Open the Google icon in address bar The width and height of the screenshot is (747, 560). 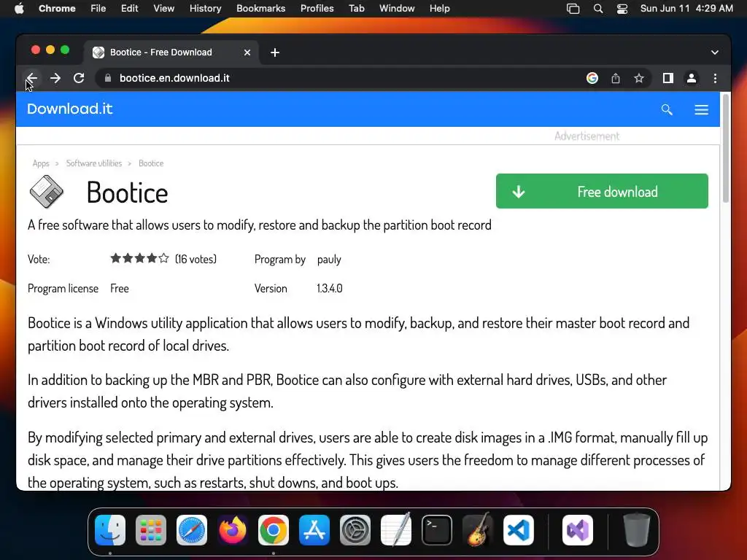pos(592,78)
